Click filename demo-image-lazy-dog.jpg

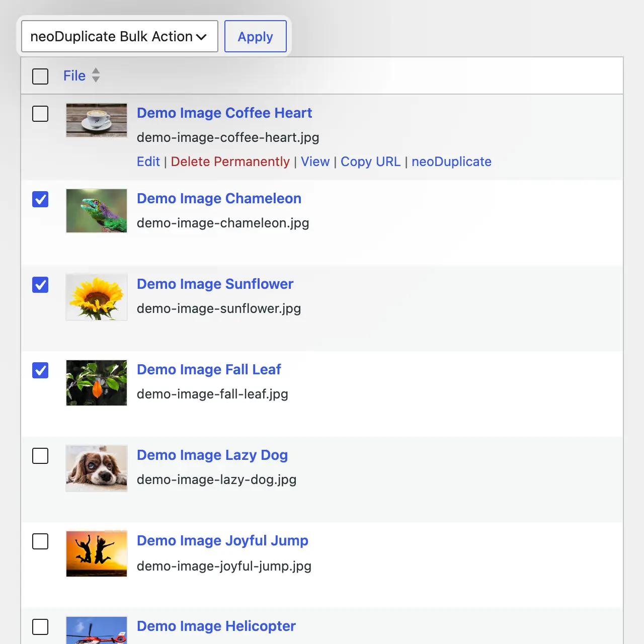point(216,479)
